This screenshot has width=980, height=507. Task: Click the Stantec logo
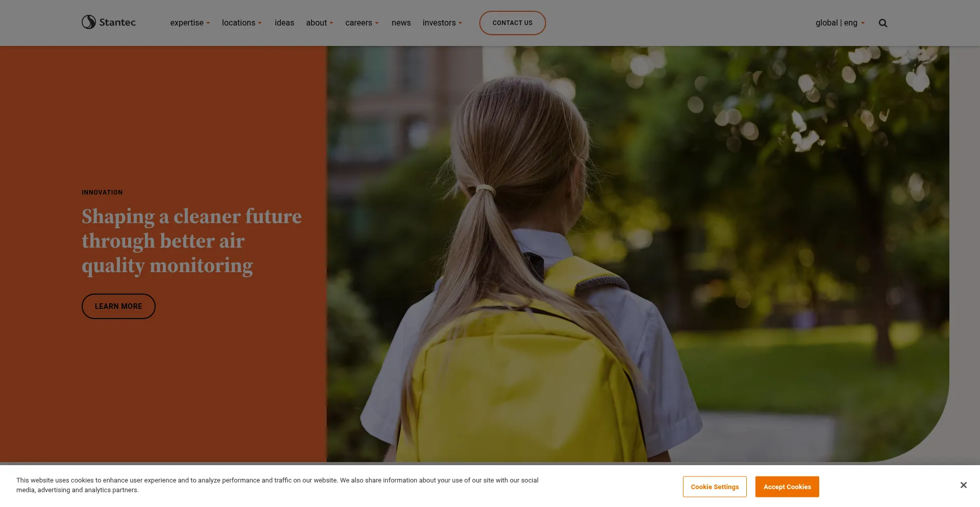(109, 22)
